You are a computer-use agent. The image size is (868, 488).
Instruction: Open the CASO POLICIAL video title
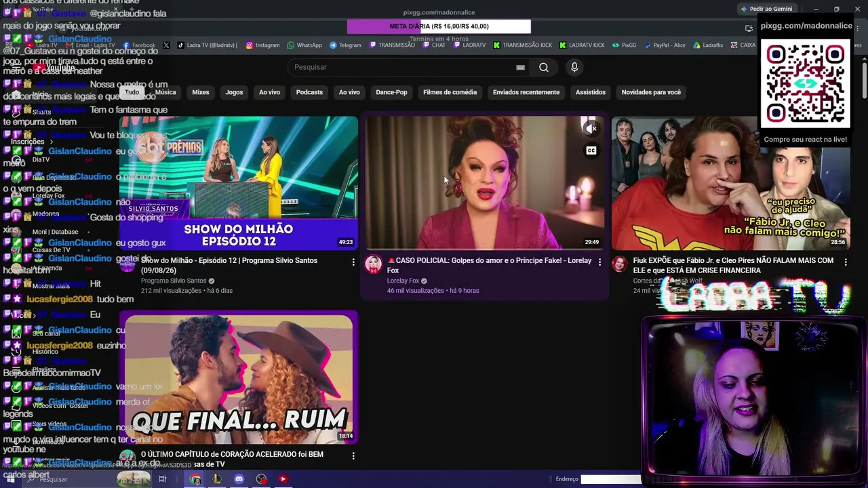point(490,265)
